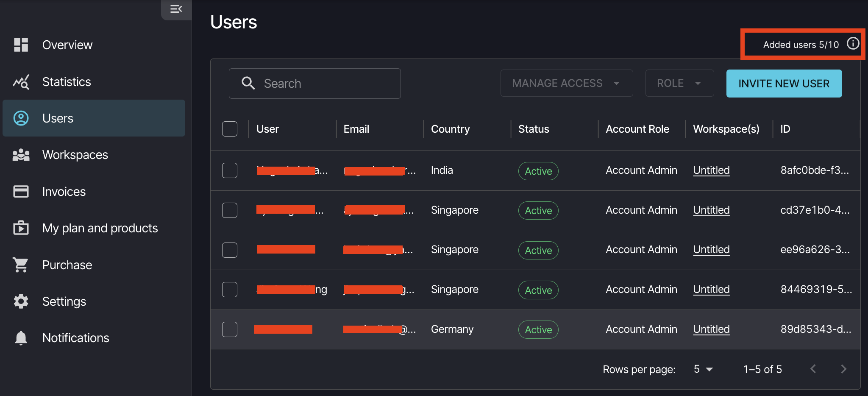868x396 pixels.
Task: Open Untitled workspace for ID ee96a626-3...
Action: coord(711,250)
